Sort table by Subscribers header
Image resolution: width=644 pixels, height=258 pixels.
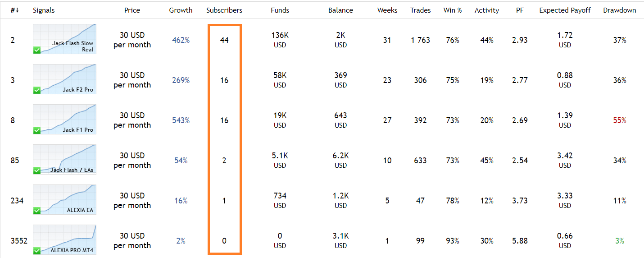tap(224, 10)
